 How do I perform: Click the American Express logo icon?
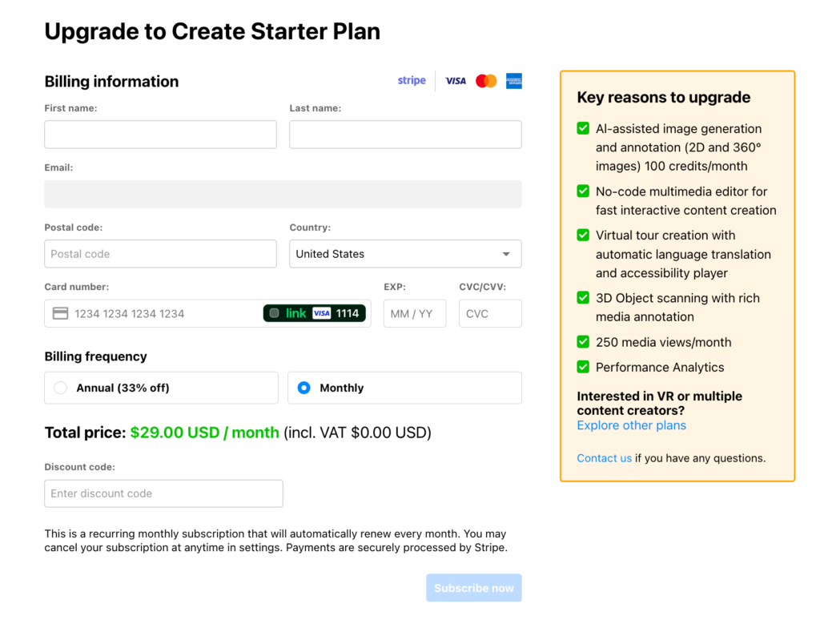514,81
